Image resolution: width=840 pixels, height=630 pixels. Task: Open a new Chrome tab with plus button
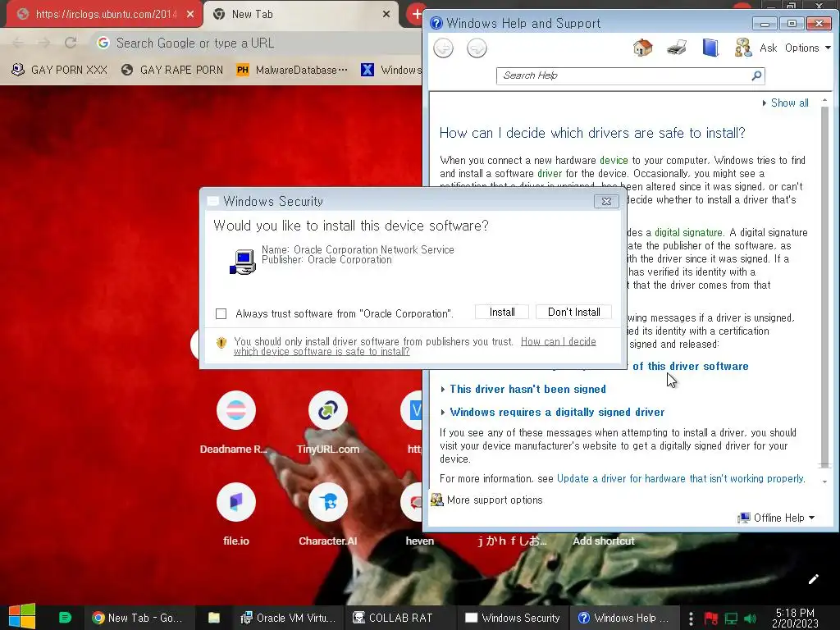click(x=416, y=14)
